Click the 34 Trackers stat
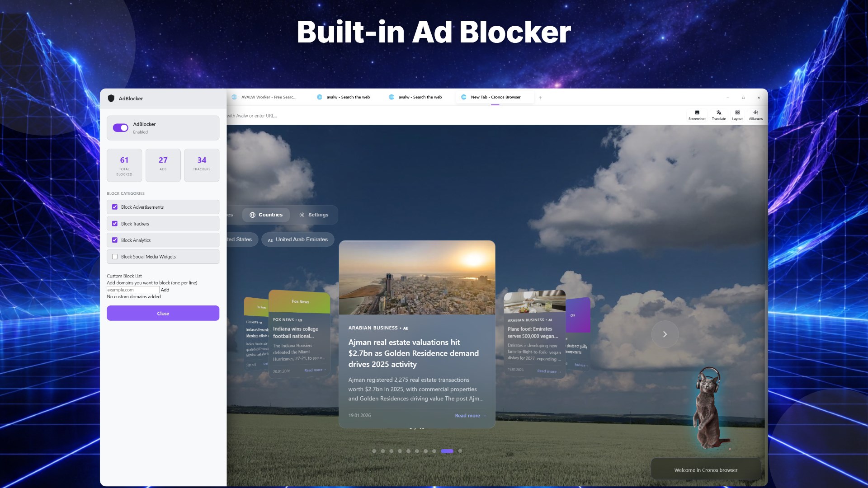 [x=202, y=165]
